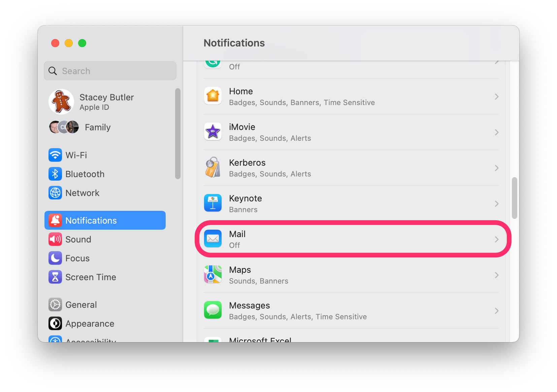
Task: Select the Sound settings pane
Action: click(105, 239)
